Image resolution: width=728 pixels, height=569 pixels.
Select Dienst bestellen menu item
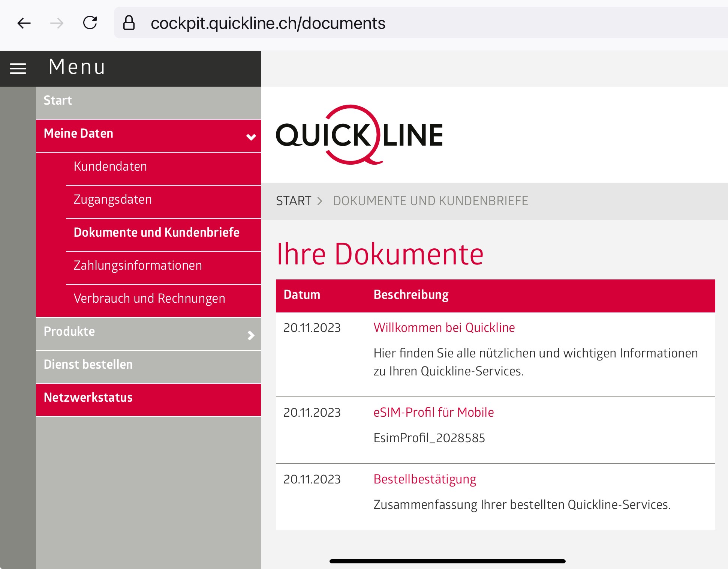click(x=88, y=365)
